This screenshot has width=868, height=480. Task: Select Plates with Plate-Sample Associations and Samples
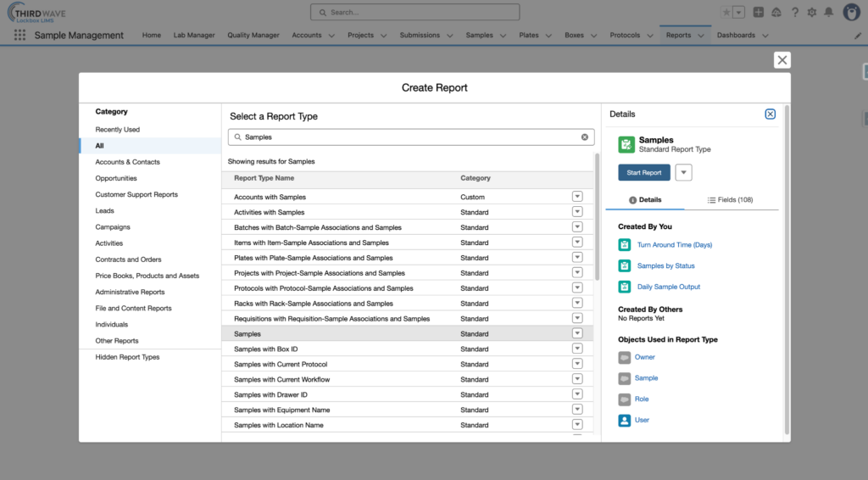(x=408, y=258)
